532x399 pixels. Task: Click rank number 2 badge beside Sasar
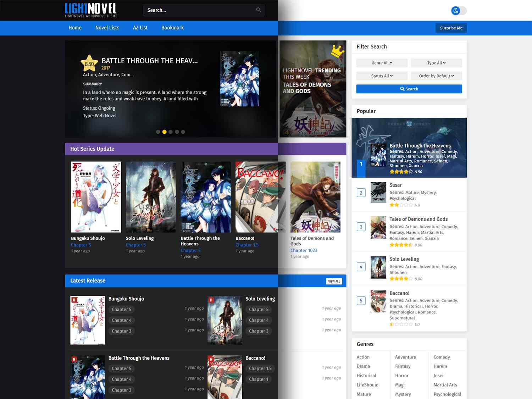[361, 193]
